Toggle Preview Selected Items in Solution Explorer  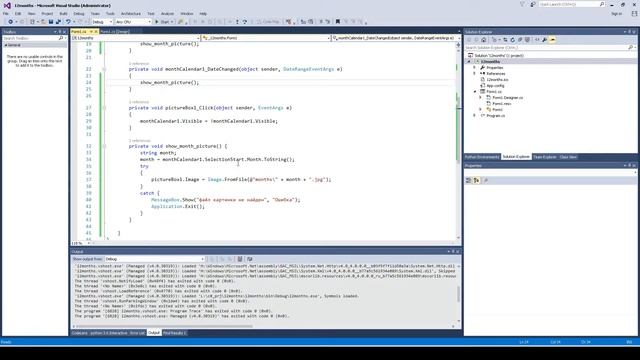[553, 40]
